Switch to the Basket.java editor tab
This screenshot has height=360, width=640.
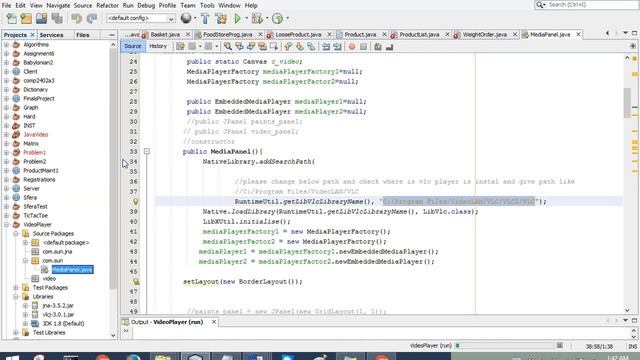pos(165,35)
